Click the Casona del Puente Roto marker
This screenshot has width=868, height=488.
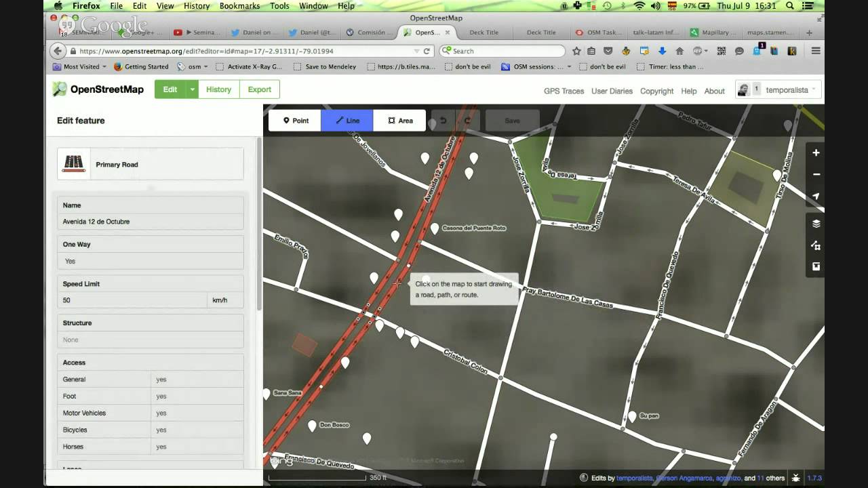pos(435,228)
